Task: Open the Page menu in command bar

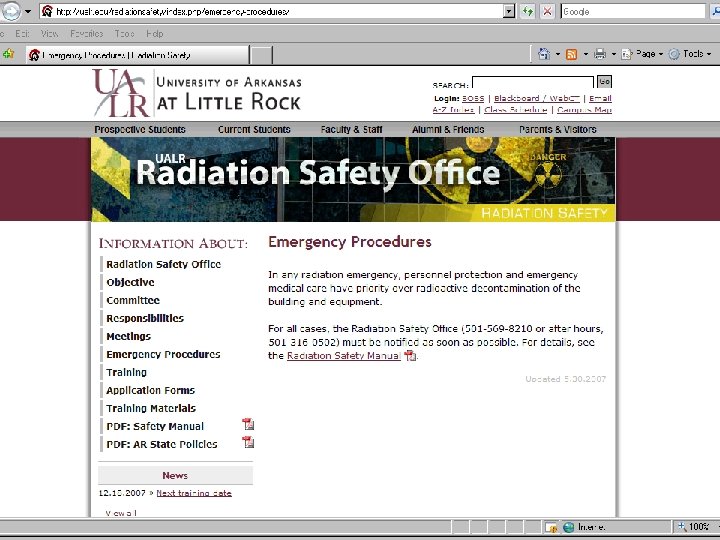Action: pos(642,54)
